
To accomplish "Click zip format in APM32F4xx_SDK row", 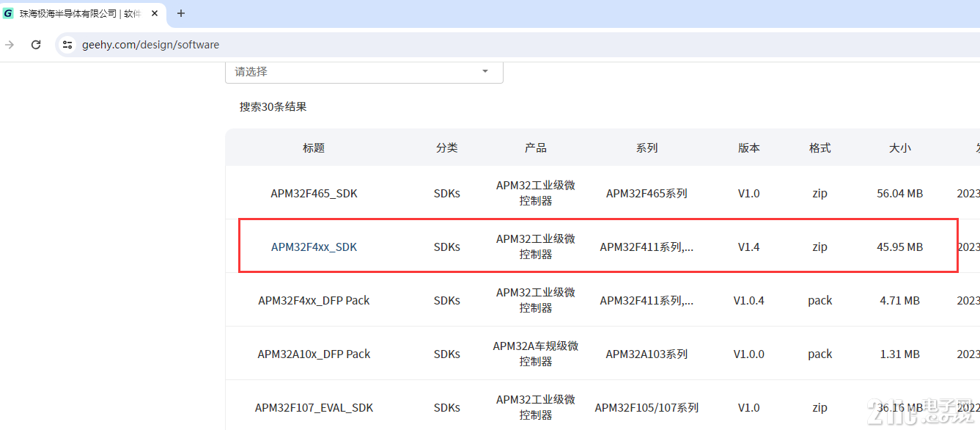I will click(820, 247).
